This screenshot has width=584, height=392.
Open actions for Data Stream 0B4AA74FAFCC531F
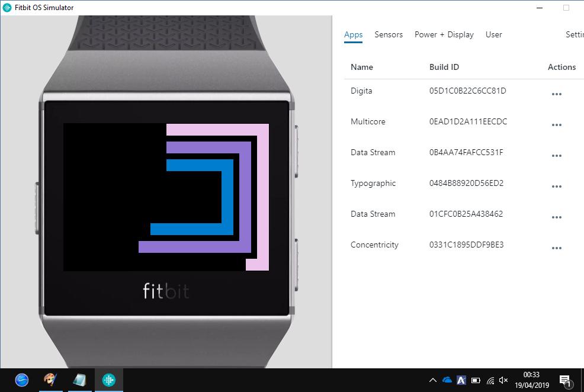point(556,156)
